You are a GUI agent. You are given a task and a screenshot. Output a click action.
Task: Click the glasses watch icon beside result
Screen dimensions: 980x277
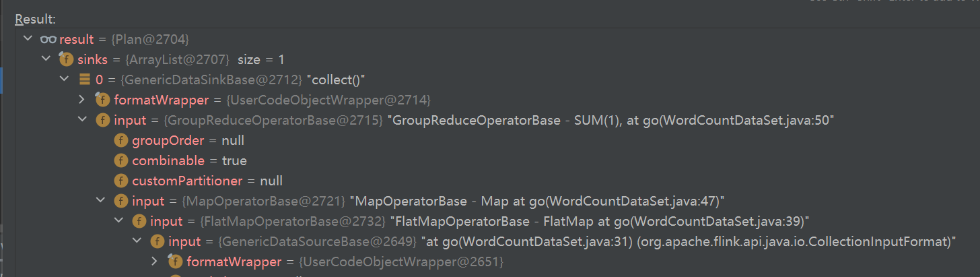(48, 40)
